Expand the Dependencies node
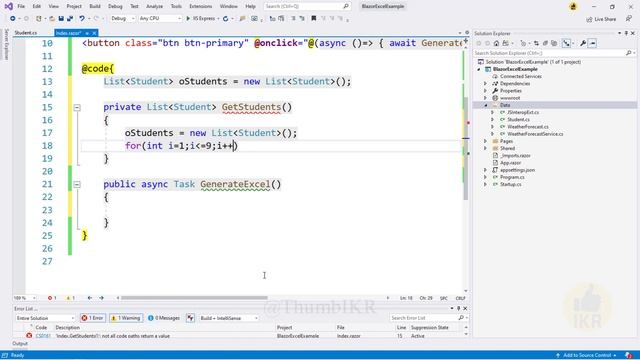This screenshot has width=640, height=360. point(485,84)
